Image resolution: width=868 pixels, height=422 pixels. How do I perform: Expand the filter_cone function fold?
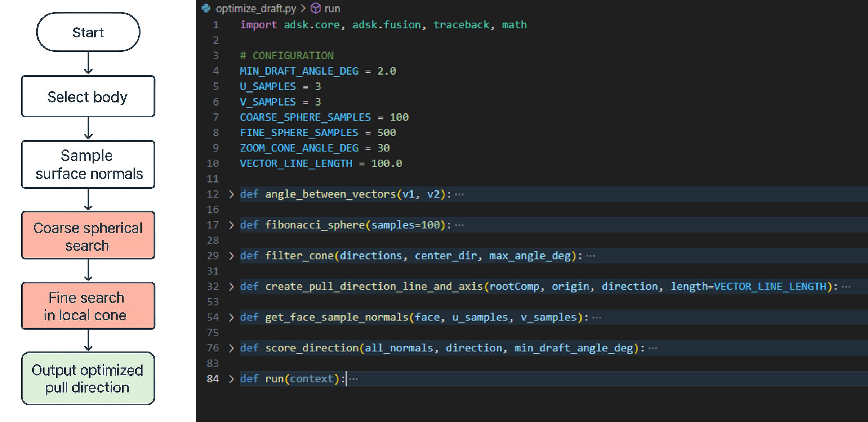[231, 256]
